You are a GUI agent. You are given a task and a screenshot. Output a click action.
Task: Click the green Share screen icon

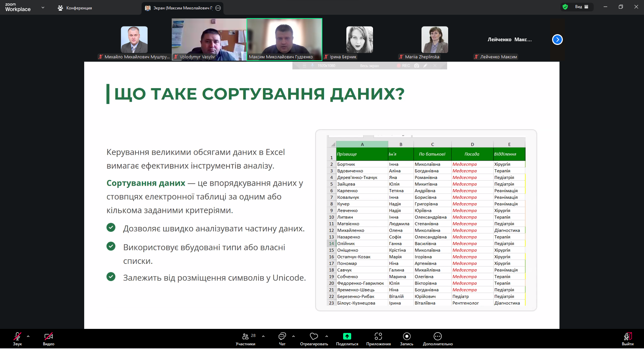pyautogui.click(x=347, y=336)
